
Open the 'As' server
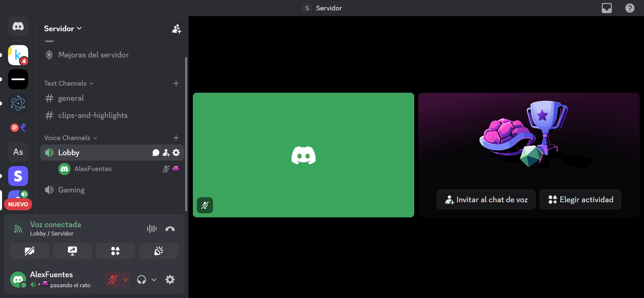[x=18, y=152]
